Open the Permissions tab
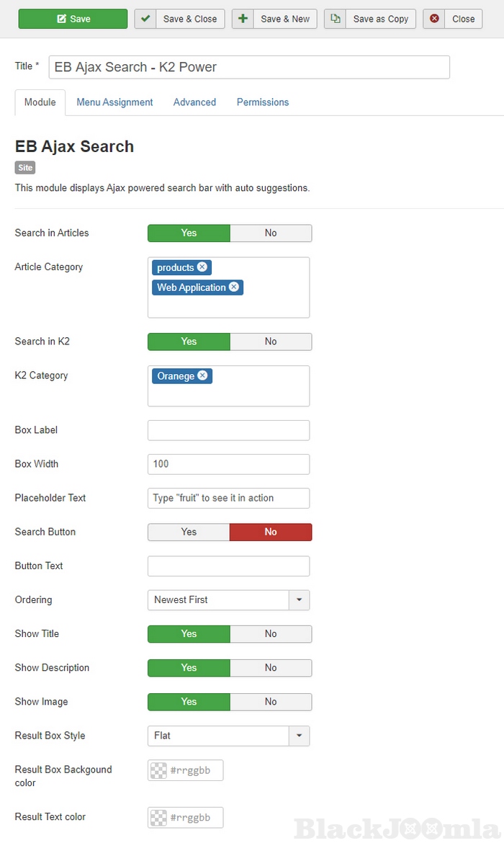Image resolution: width=504 pixels, height=843 pixels. [x=263, y=102]
